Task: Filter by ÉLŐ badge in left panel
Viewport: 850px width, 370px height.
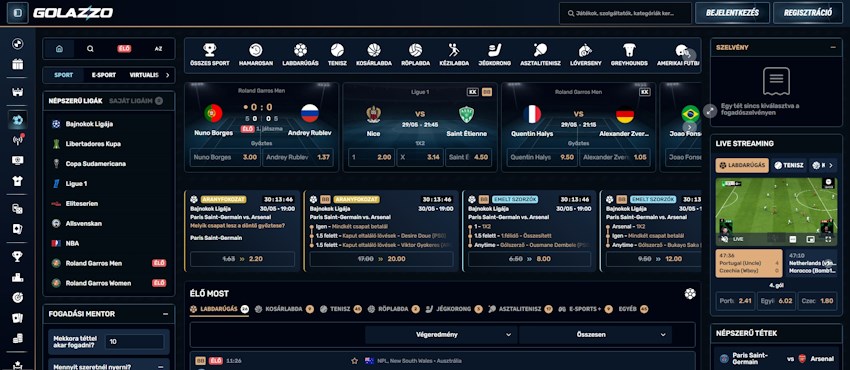Action: [x=124, y=48]
